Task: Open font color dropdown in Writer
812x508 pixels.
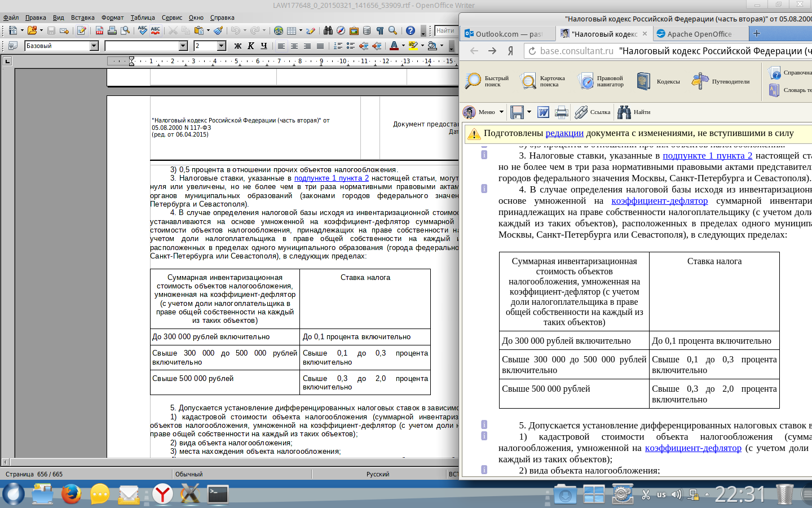Action: (x=403, y=46)
